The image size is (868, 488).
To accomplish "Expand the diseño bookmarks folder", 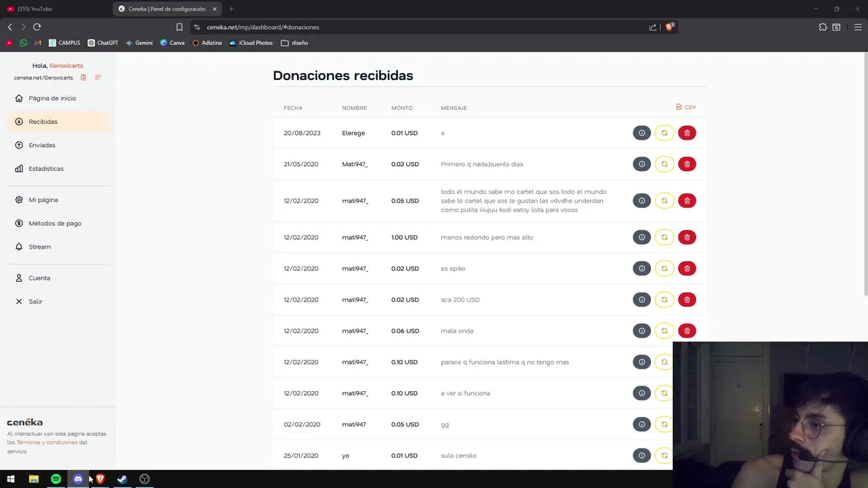I will [x=294, y=43].
